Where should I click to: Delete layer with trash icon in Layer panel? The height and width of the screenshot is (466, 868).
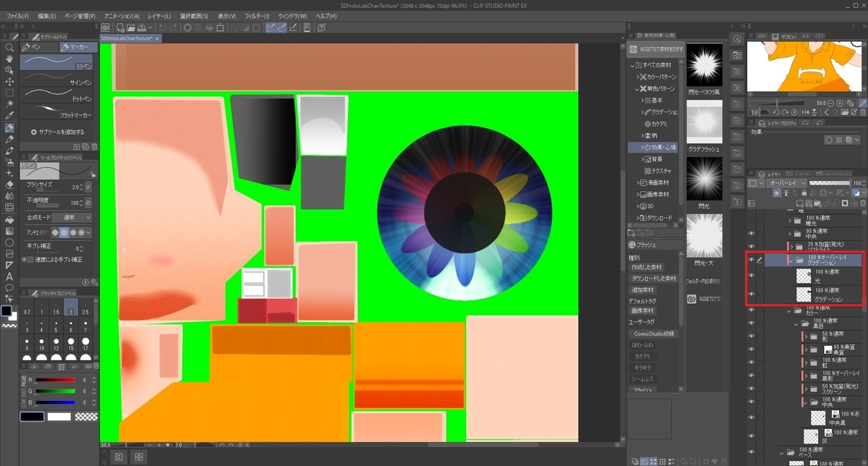(863, 204)
